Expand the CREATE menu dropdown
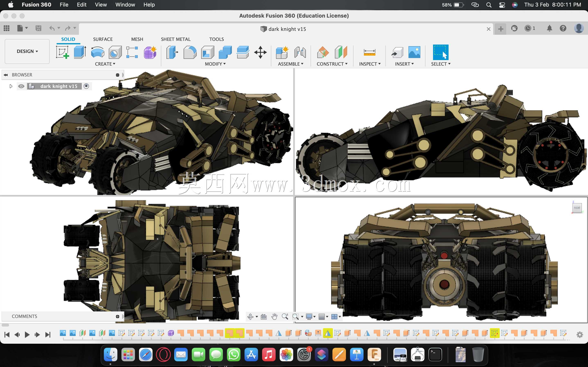Screen dimensions: 588x367 pos(105,64)
